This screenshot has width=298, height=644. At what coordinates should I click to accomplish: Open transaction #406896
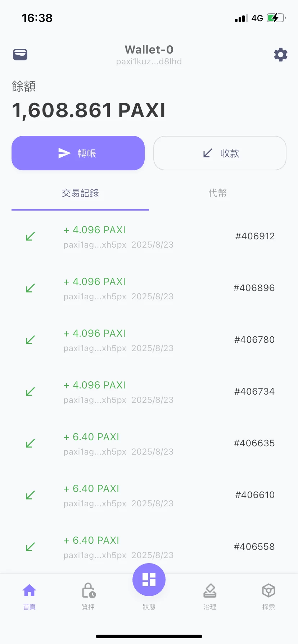[149, 288]
